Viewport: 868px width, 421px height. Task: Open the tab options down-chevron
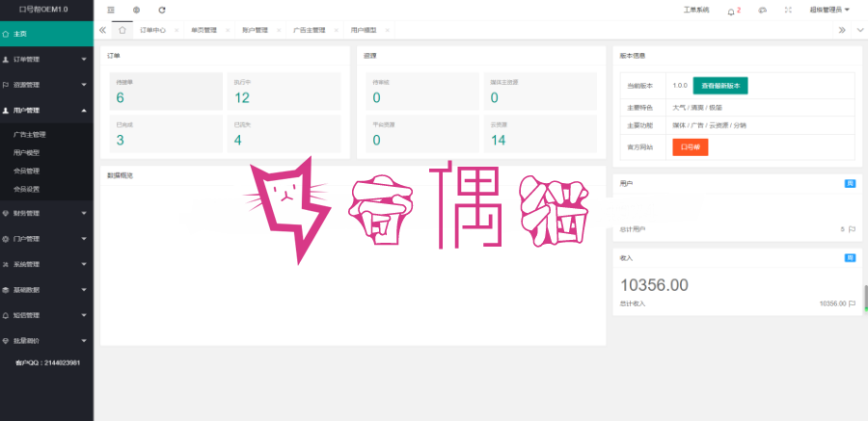(859, 31)
